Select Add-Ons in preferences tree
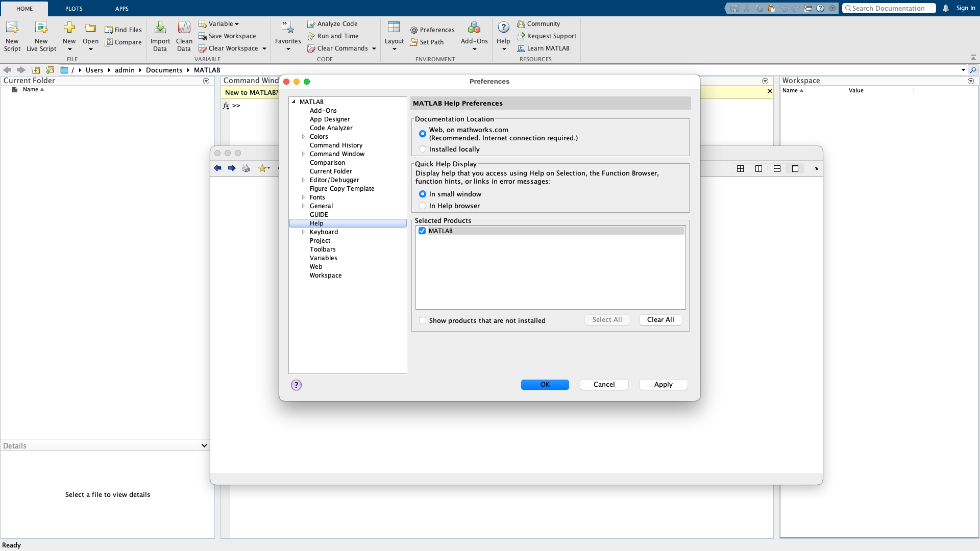 (323, 111)
